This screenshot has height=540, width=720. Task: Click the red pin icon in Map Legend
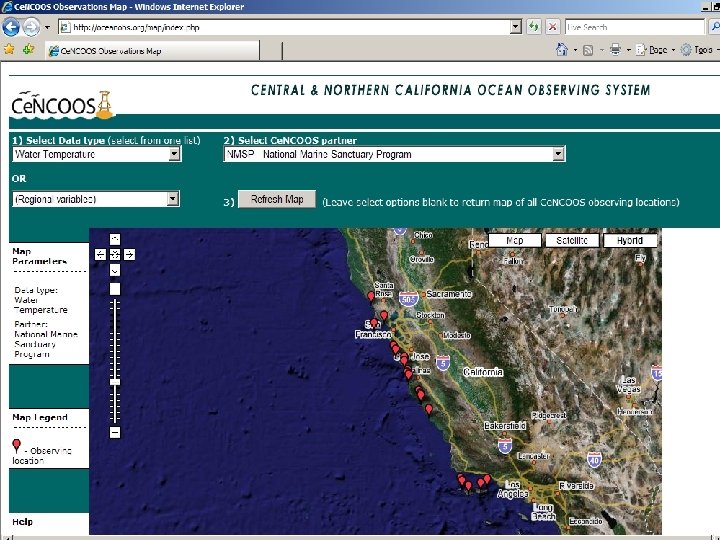[x=17, y=445]
